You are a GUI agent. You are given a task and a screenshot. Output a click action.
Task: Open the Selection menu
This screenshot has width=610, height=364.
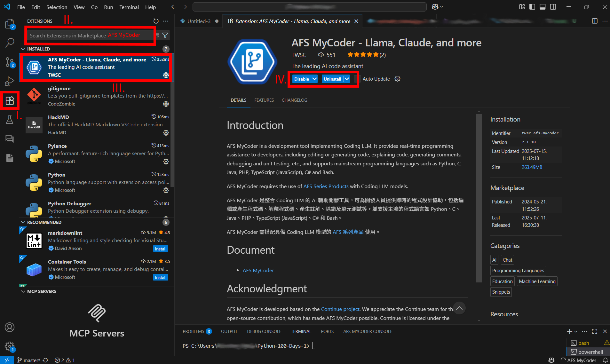coord(57,7)
